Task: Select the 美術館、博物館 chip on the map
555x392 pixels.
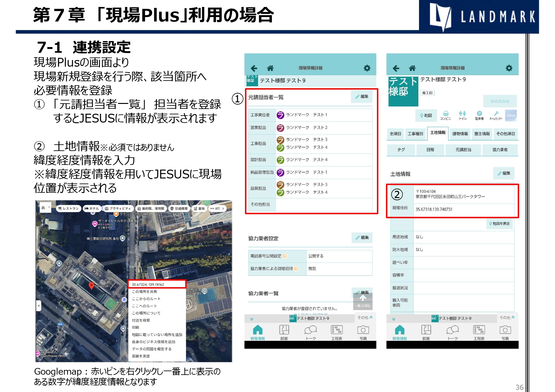Action: coord(151,208)
